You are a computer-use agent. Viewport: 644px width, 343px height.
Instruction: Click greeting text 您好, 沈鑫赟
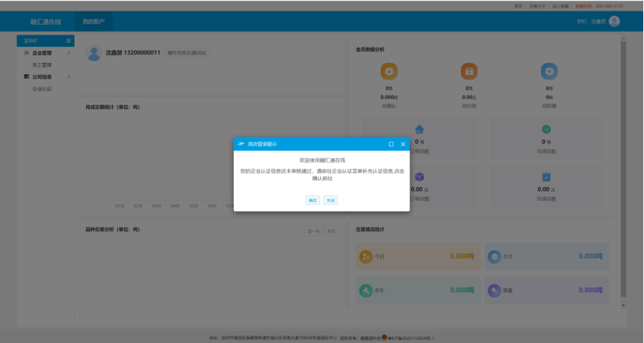[591, 21]
